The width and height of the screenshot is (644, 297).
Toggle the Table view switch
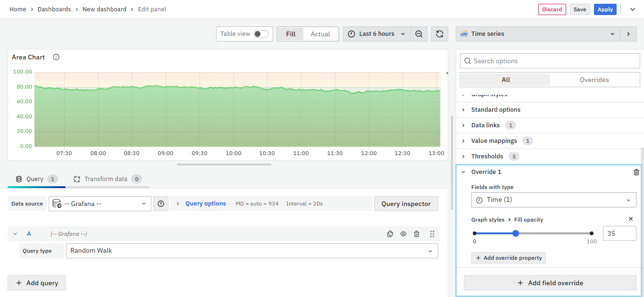coord(261,34)
